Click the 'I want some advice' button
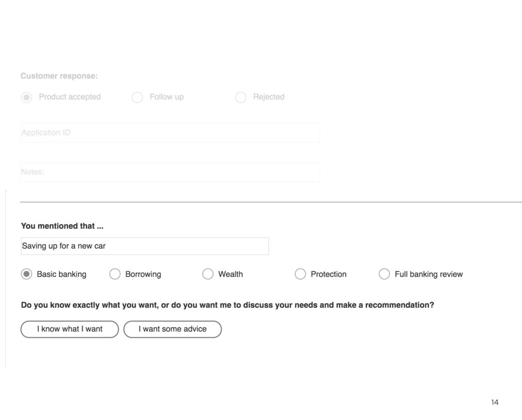The image size is (522, 420). click(x=173, y=329)
